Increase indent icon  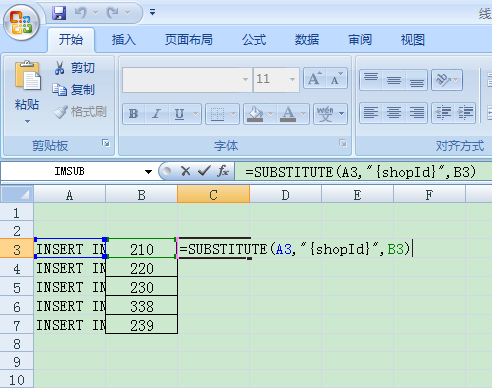465,113
